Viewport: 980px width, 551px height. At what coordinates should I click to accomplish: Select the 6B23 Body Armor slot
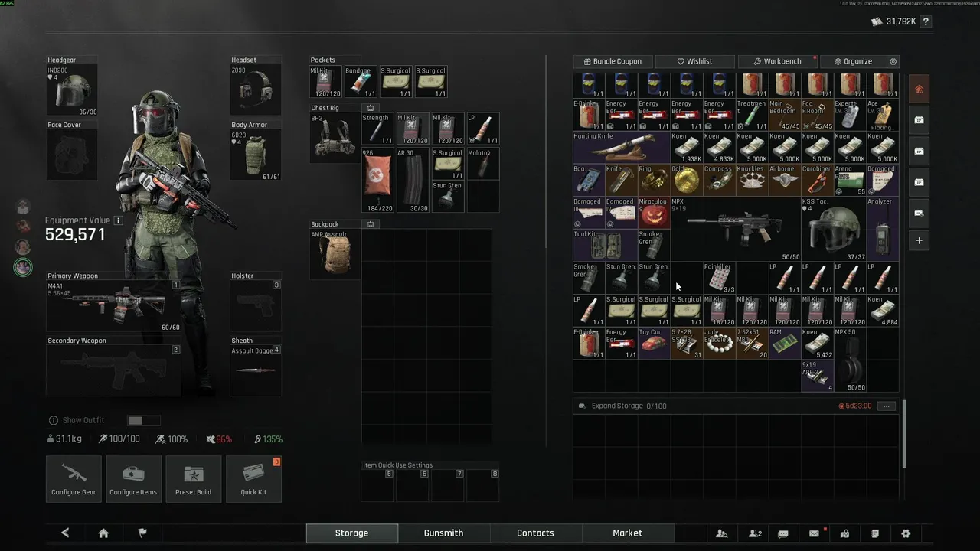(x=256, y=155)
